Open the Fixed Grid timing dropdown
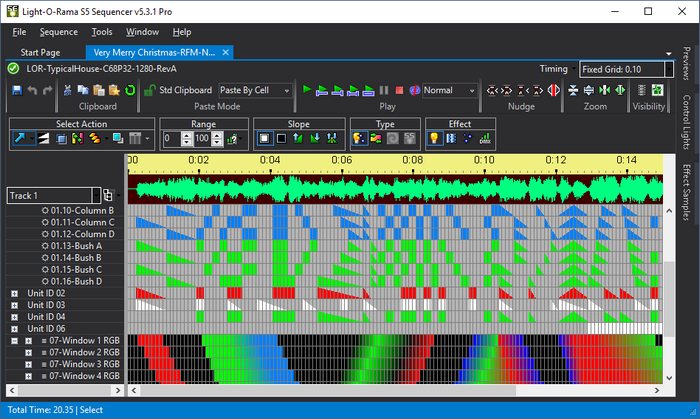This screenshot has height=419, width=700. [x=622, y=70]
